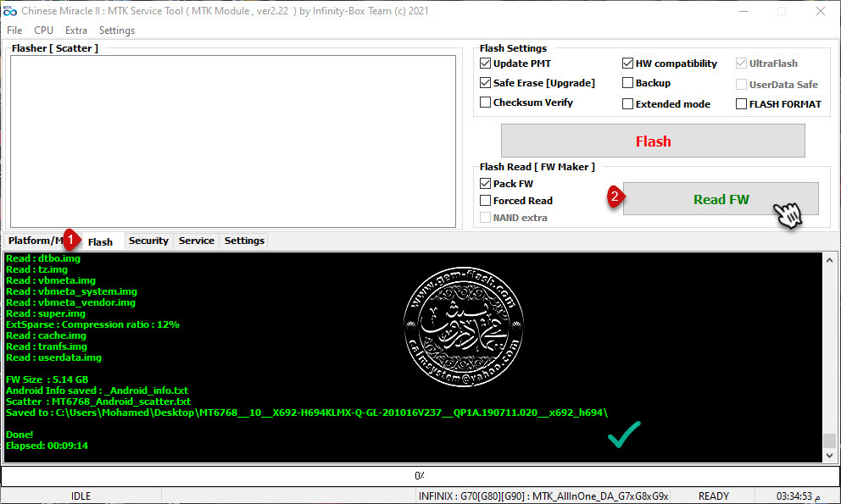Click the 'Scatter : MT6768_Android_scatter.txt' line
The image size is (841, 504).
click(98, 402)
